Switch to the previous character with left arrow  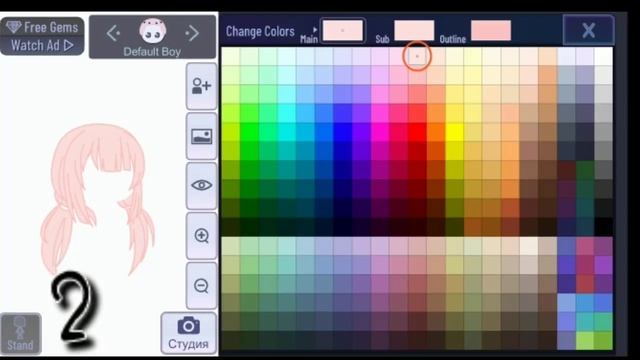pos(113,33)
